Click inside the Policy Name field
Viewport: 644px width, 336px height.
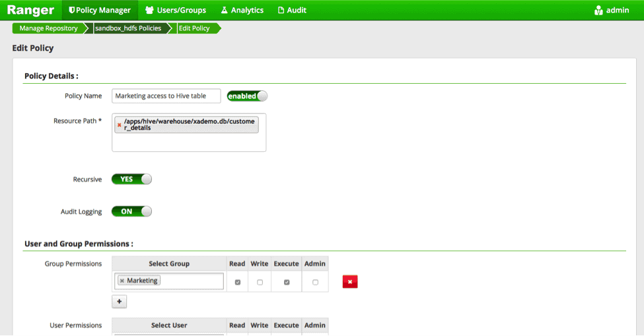166,96
